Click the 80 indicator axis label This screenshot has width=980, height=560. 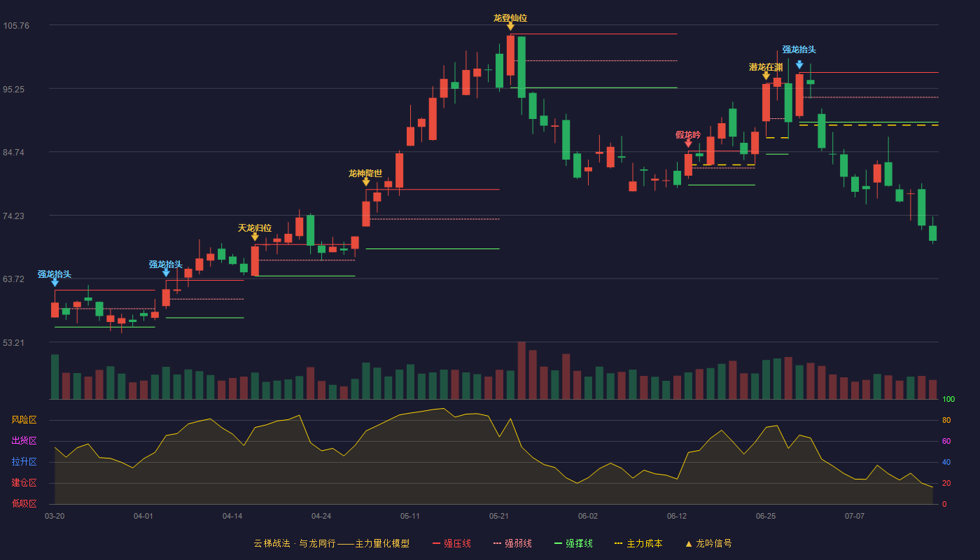[946, 420]
